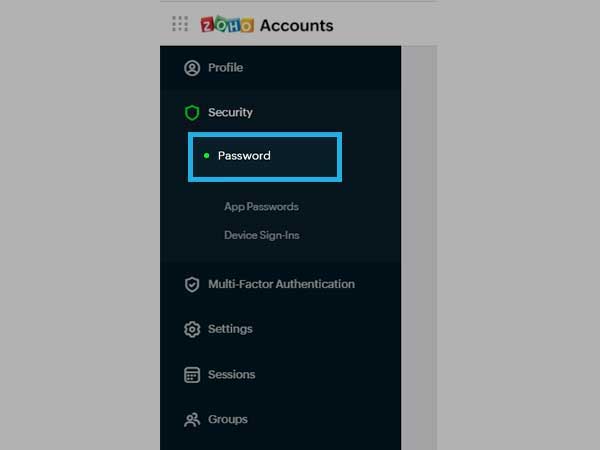Go to Device Sign-Ins
The height and width of the screenshot is (450, 600).
pyautogui.click(x=262, y=235)
